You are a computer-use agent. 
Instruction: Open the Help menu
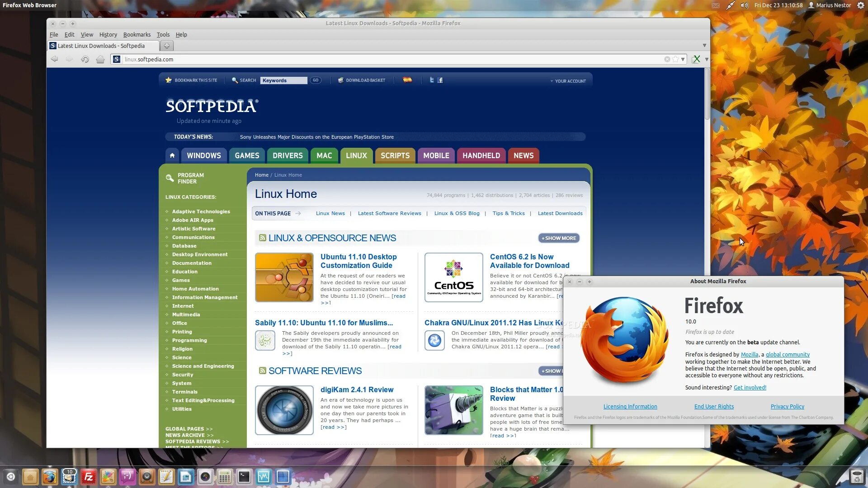coord(181,34)
